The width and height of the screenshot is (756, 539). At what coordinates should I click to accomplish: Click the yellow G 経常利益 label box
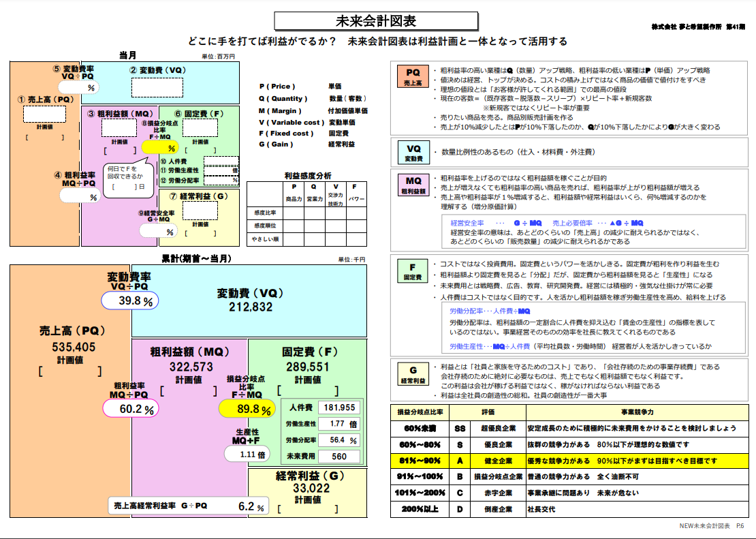click(x=413, y=375)
